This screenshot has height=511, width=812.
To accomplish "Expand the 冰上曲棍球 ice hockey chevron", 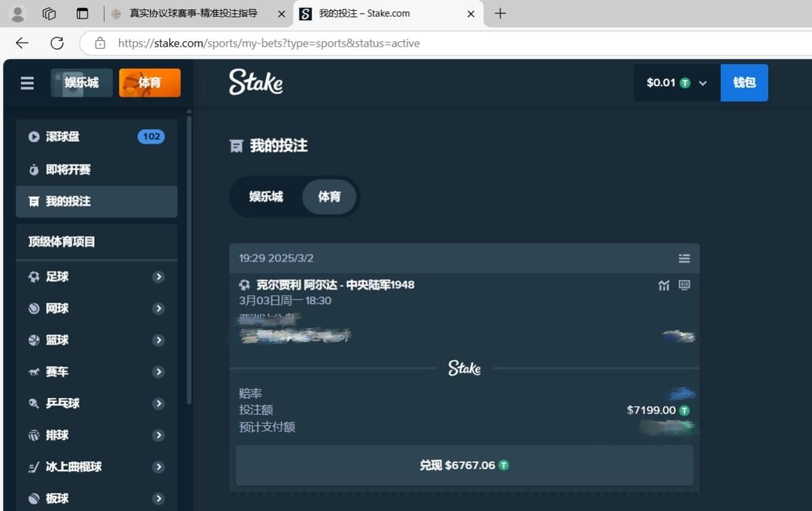I will click(158, 467).
